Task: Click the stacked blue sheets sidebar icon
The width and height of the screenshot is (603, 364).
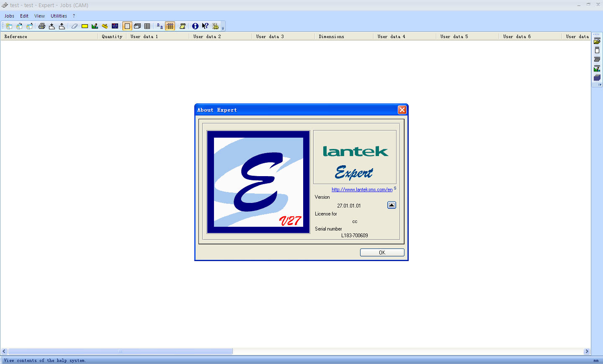Action: click(597, 78)
